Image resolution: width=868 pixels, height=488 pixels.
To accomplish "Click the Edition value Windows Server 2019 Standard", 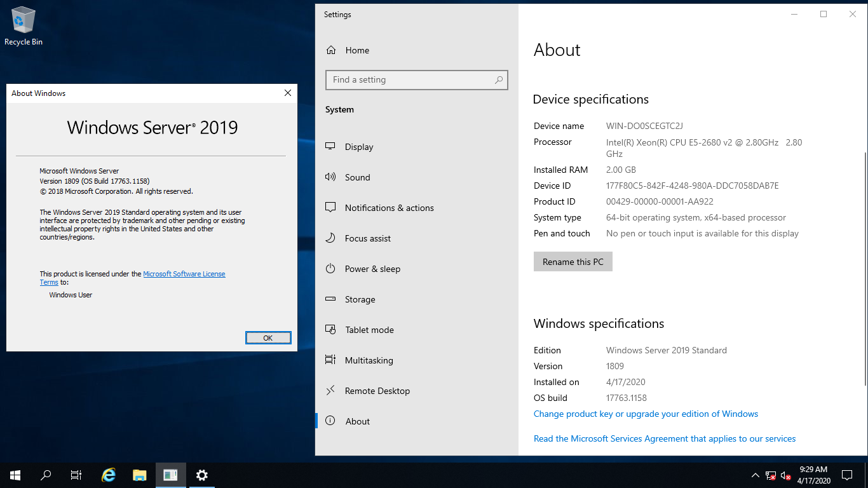I will pyautogui.click(x=667, y=350).
